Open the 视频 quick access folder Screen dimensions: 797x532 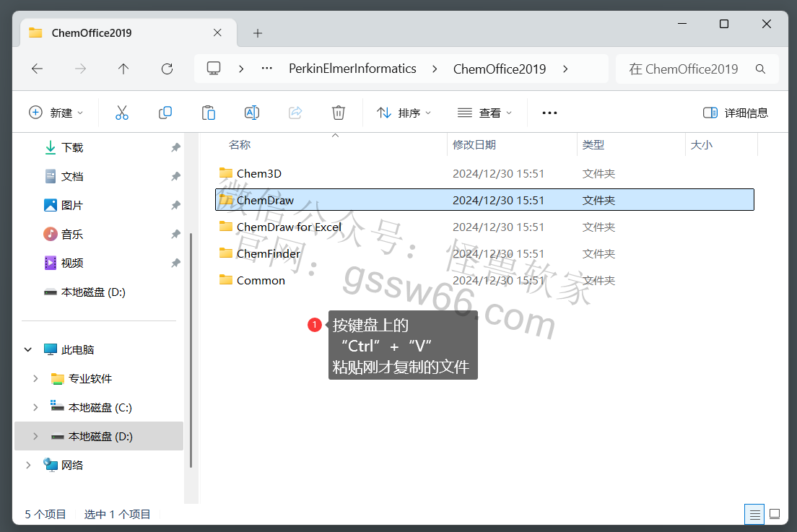pyautogui.click(x=71, y=263)
